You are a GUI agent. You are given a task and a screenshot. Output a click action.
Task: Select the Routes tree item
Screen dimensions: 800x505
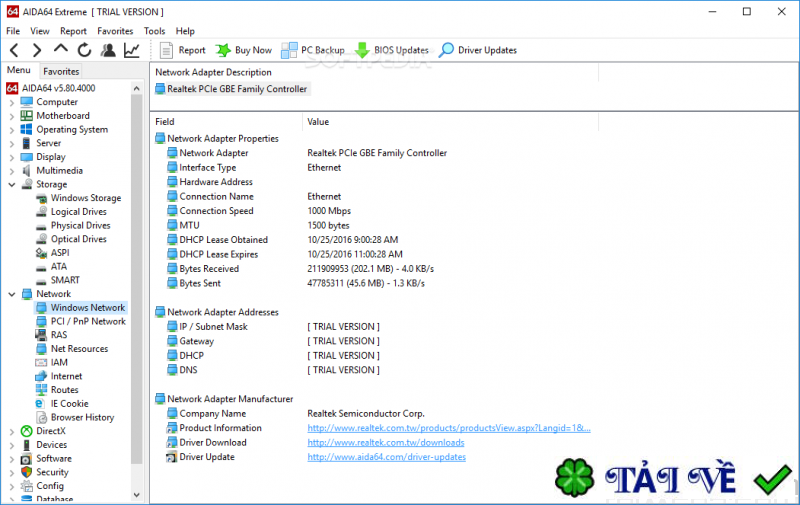pos(57,390)
